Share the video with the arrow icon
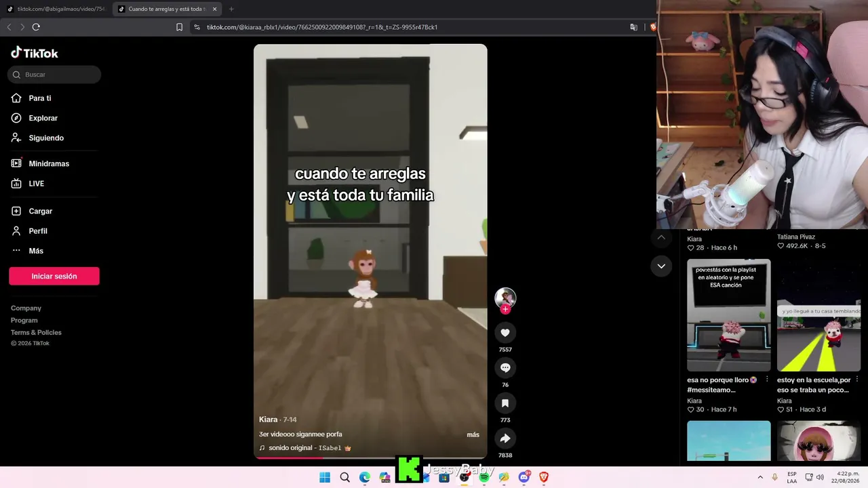 tap(505, 438)
